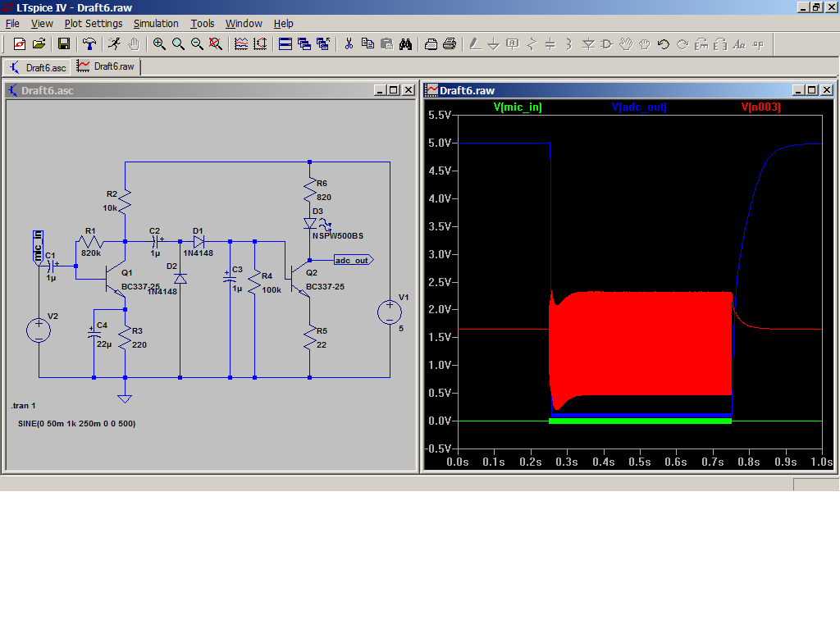Click the Find binoculars icon

[x=405, y=44]
